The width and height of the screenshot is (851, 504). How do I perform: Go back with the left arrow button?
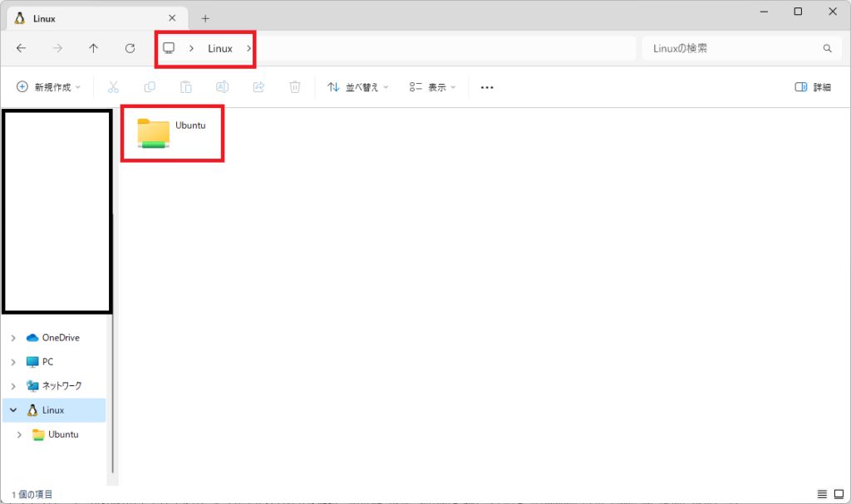click(x=21, y=48)
